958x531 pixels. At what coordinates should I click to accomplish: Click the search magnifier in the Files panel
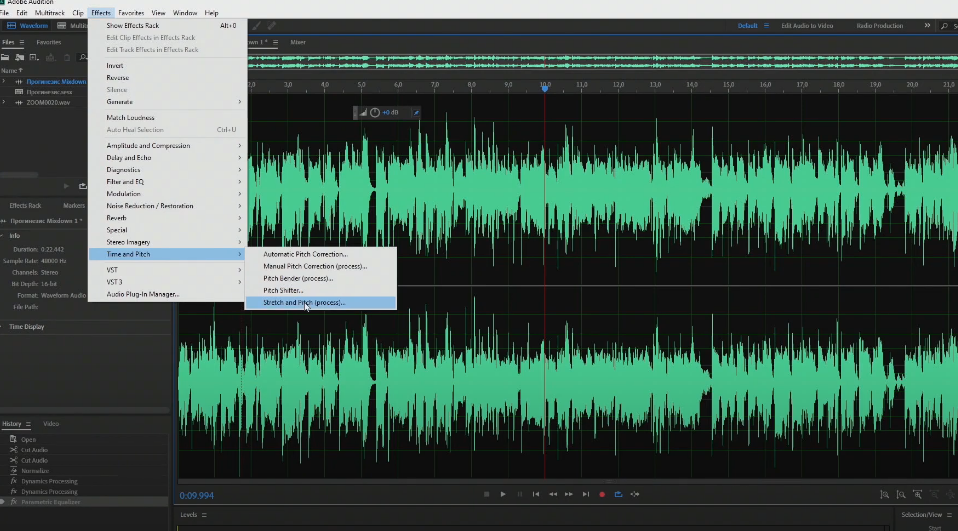point(83,57)
